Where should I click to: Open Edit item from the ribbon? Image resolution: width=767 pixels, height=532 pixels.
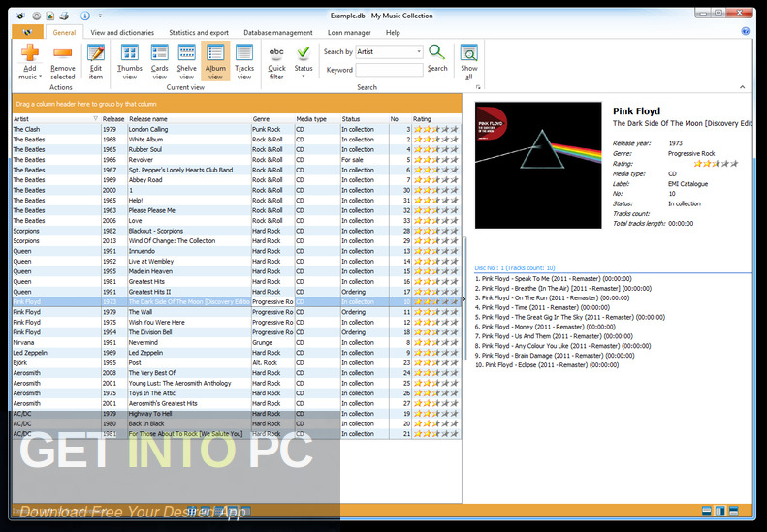point(96,62)
